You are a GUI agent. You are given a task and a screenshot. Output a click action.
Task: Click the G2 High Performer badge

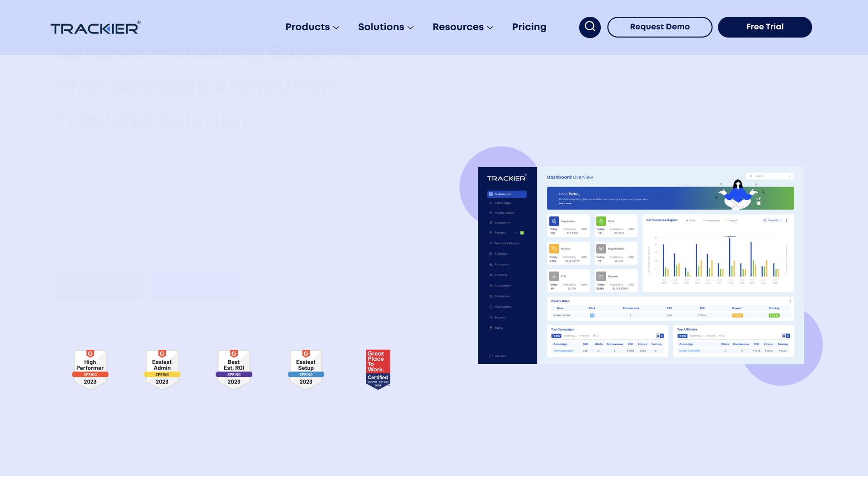coord(90,369)
